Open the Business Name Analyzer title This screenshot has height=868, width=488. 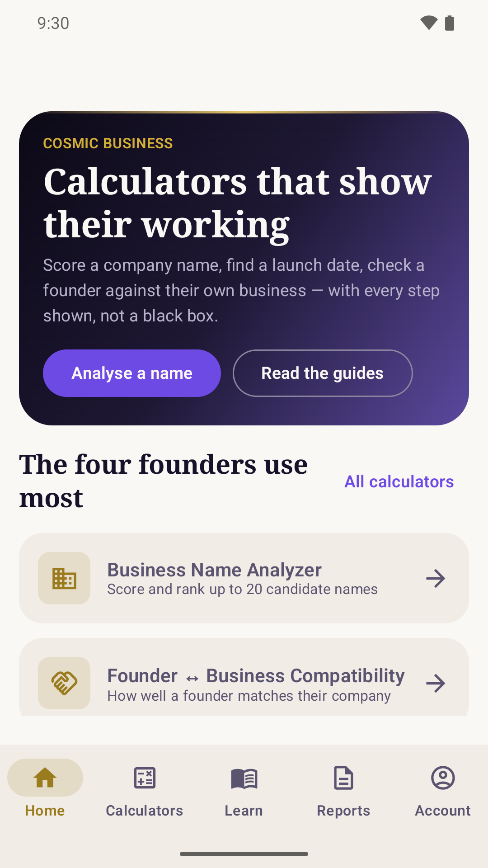214,570
